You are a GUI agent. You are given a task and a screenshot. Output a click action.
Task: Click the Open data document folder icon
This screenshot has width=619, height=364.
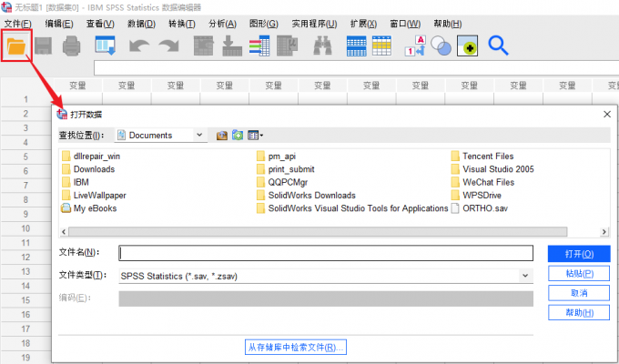point(16,45)
